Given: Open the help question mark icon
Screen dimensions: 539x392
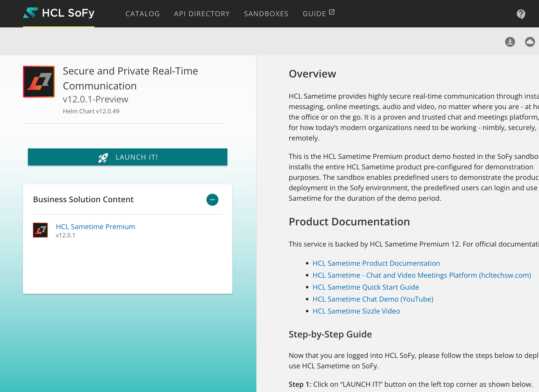Looking at the screenshot, I should pos(521,14).
